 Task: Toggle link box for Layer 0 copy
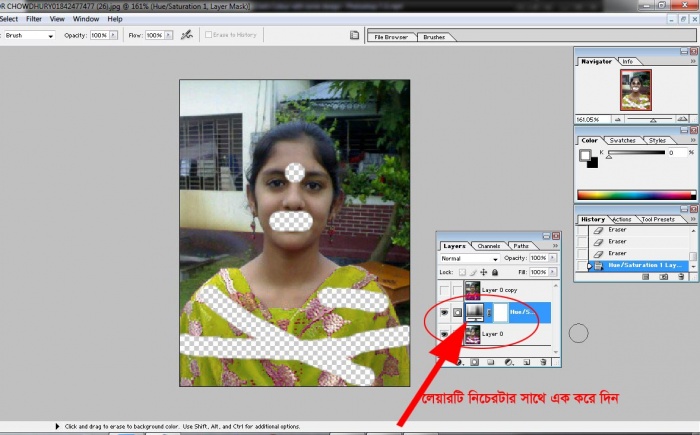(457, 290)
